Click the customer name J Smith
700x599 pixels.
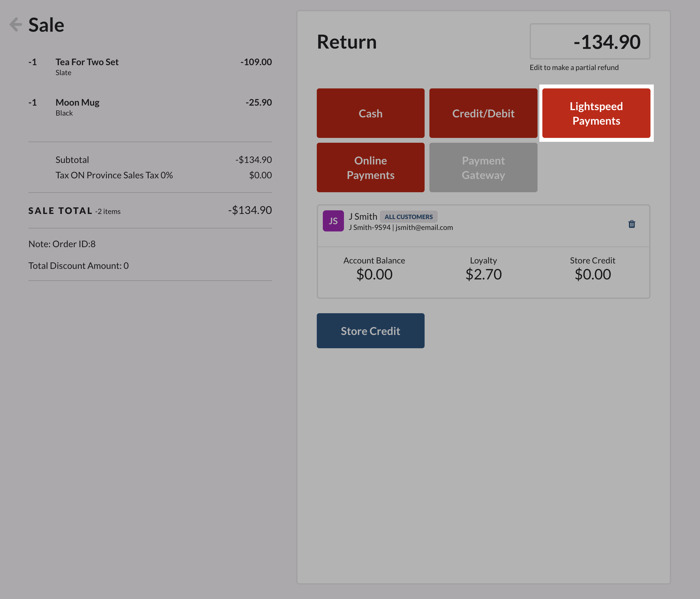pyautogui.click(x=363, y=216)
